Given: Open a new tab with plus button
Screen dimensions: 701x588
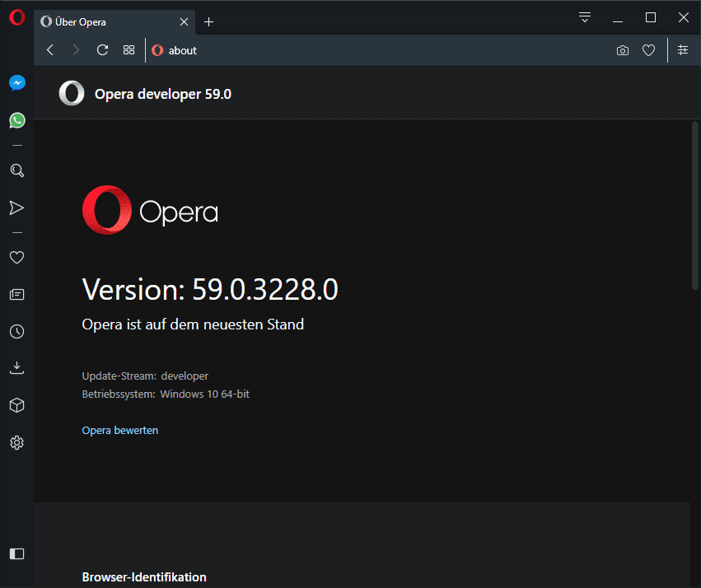Looking at the screenshot, I should pos(208,22).
